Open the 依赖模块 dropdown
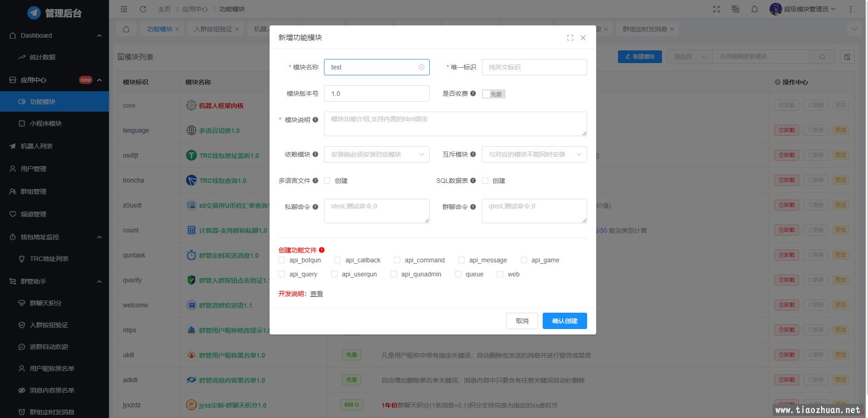The width and height of the screenshot is (868, 418). tap(377, 154)
